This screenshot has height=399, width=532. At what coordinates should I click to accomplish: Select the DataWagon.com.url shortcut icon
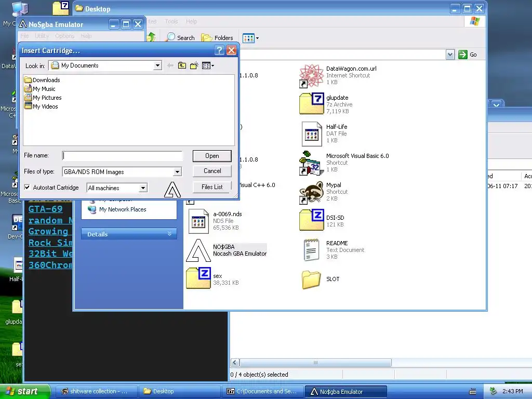click(312, 76)
